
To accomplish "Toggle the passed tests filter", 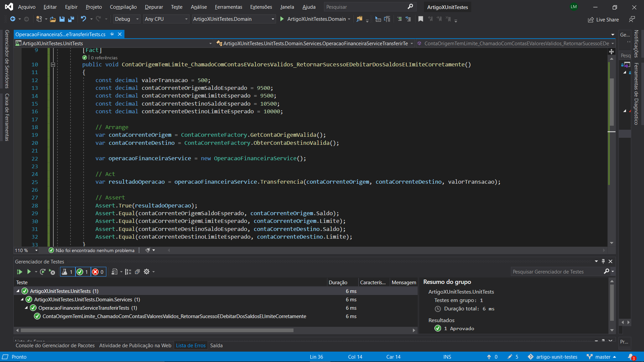I will tap(83, 272).
